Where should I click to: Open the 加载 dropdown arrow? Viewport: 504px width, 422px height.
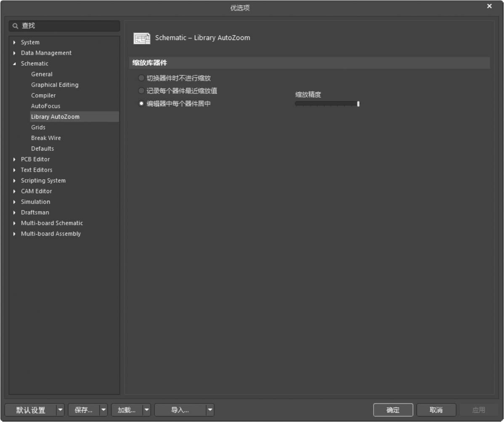[146, 410]
